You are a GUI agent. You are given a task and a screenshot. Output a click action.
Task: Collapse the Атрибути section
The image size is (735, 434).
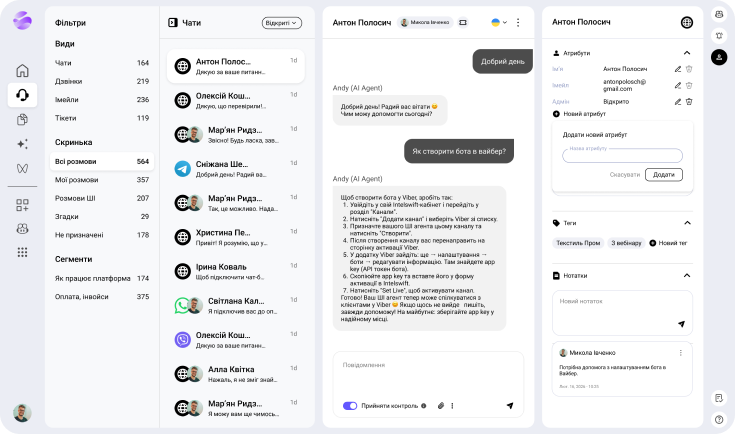click(686, 53)
